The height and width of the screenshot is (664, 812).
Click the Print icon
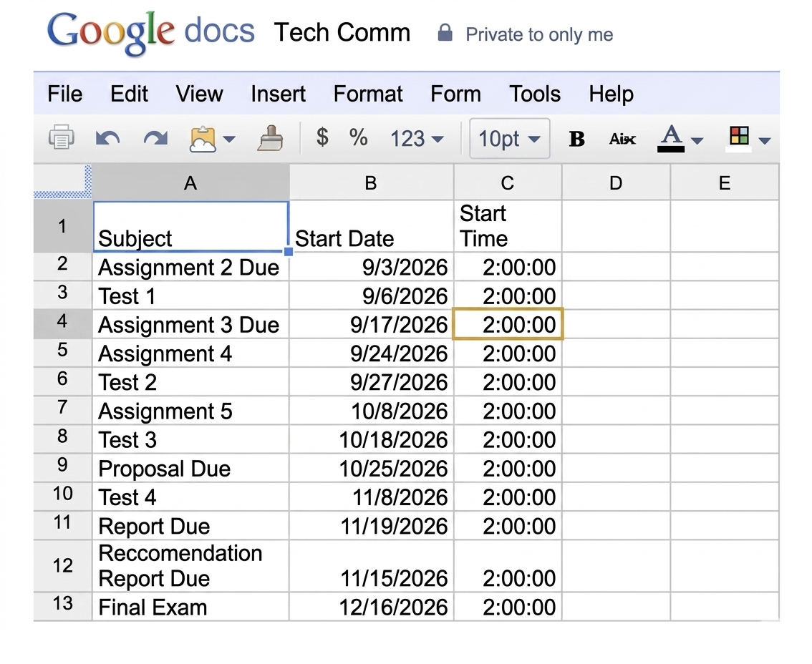pyautogui.click(x=61, y=137)
